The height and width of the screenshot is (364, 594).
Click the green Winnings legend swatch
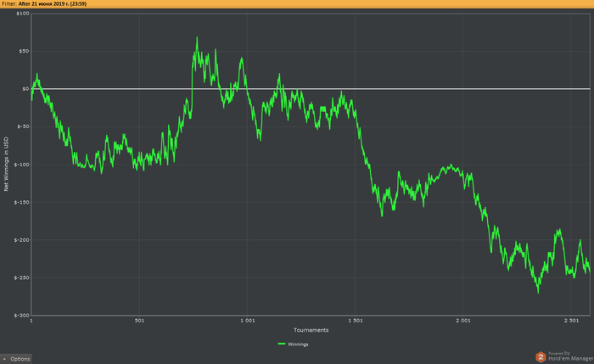coord(282,344)
